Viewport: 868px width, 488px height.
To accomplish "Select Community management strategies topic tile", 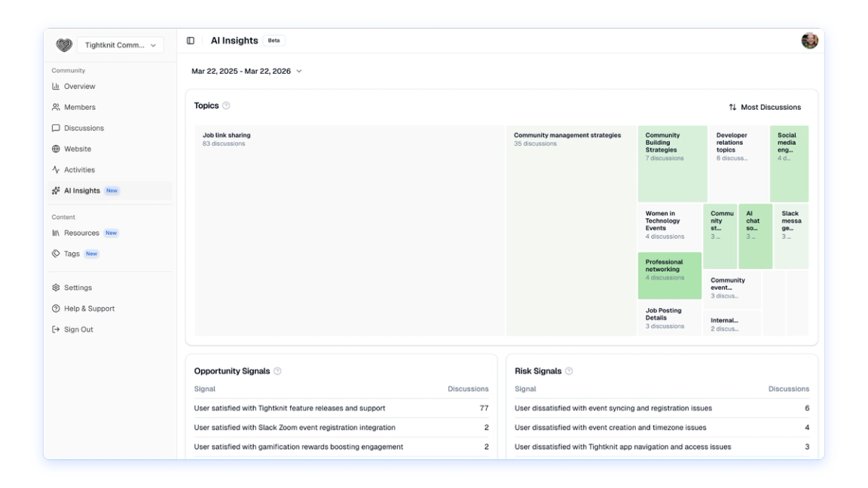I will coord(571,230).
